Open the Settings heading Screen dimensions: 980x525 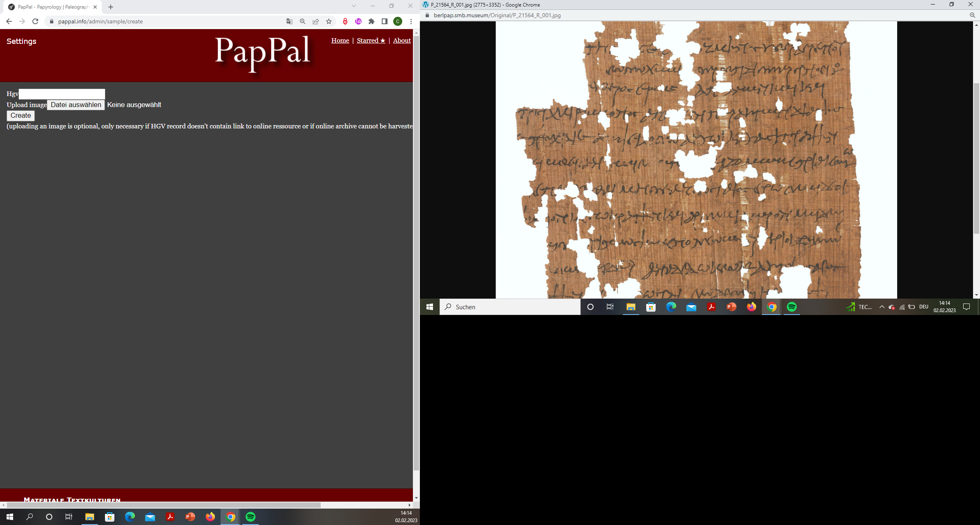pyautogui.click(x=21, y=41)
